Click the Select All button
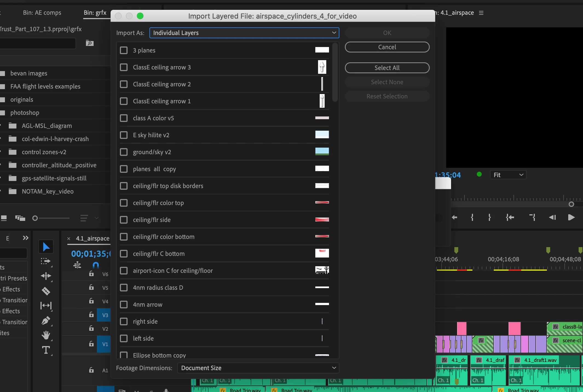 387,68
